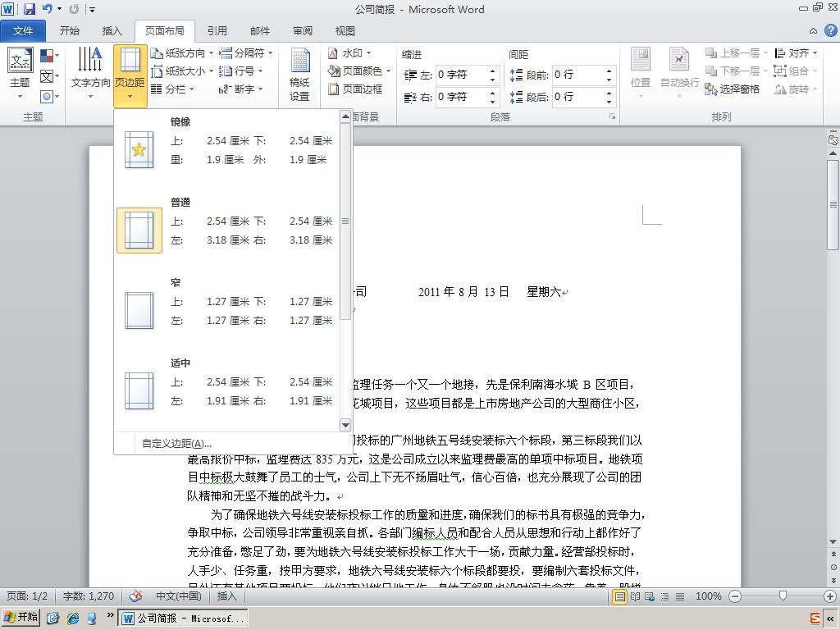Switch to print layout view icon
This screenshot has height=630, width=840.
(620, 596)
